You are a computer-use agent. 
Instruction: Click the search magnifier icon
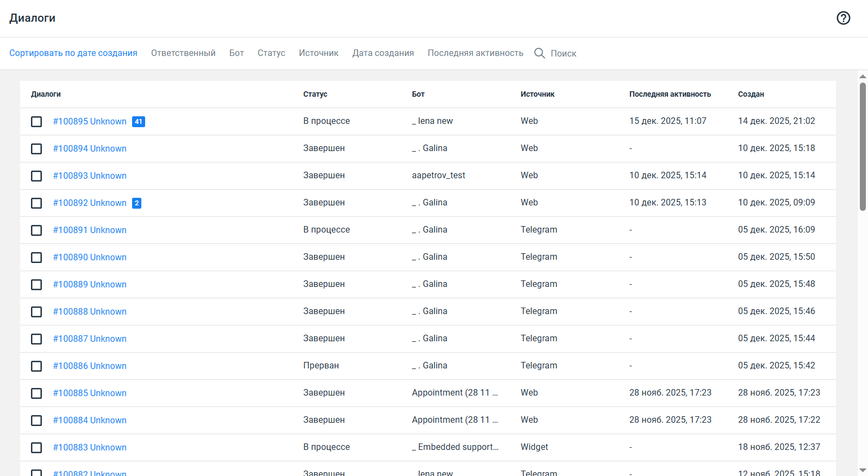(x=539, y=53)
